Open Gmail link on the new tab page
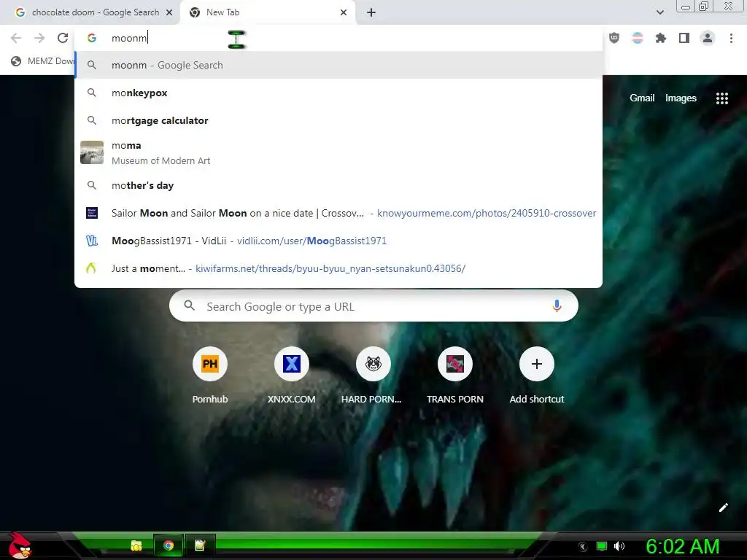Viewport: 747px width, 560px height. 642,98
